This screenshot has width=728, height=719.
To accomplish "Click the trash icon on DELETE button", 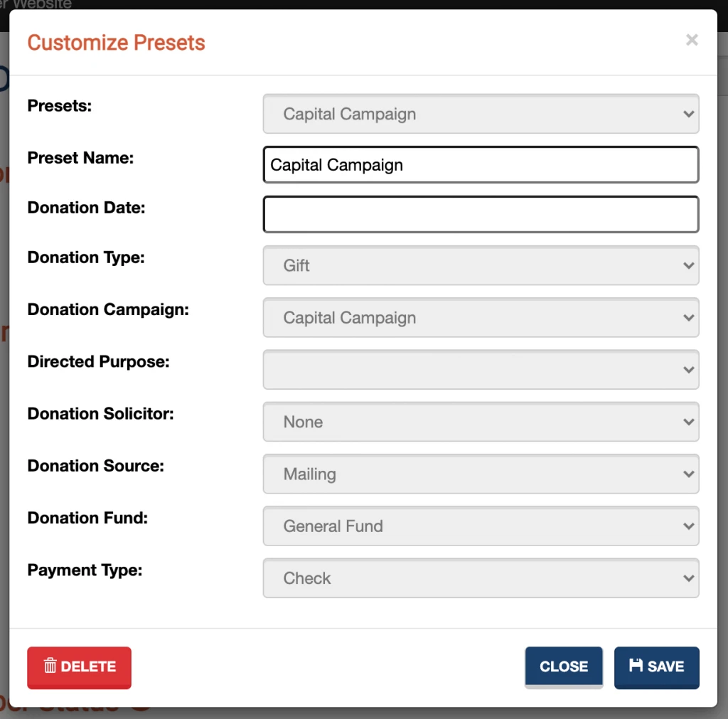I will [x=50, y=667].
